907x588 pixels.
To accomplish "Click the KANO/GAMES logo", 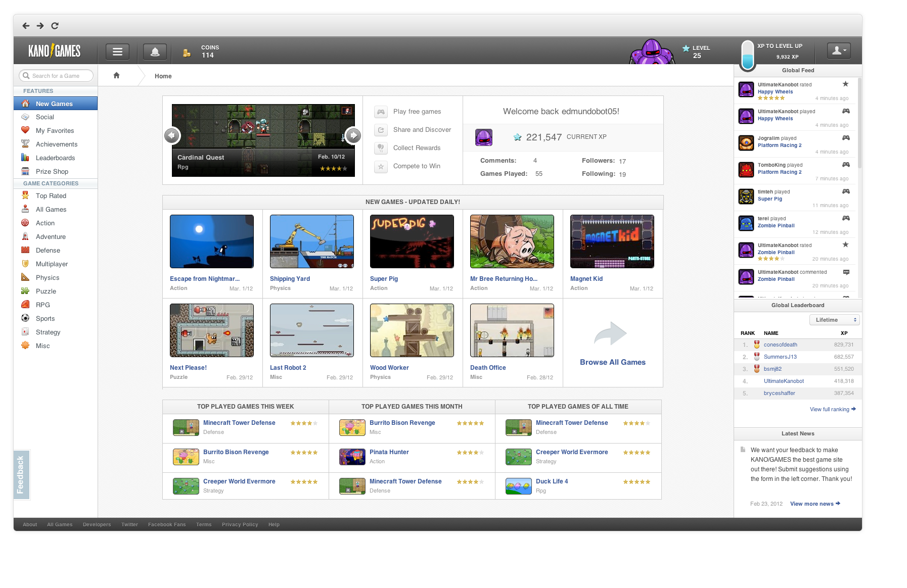I will [55, 51].
